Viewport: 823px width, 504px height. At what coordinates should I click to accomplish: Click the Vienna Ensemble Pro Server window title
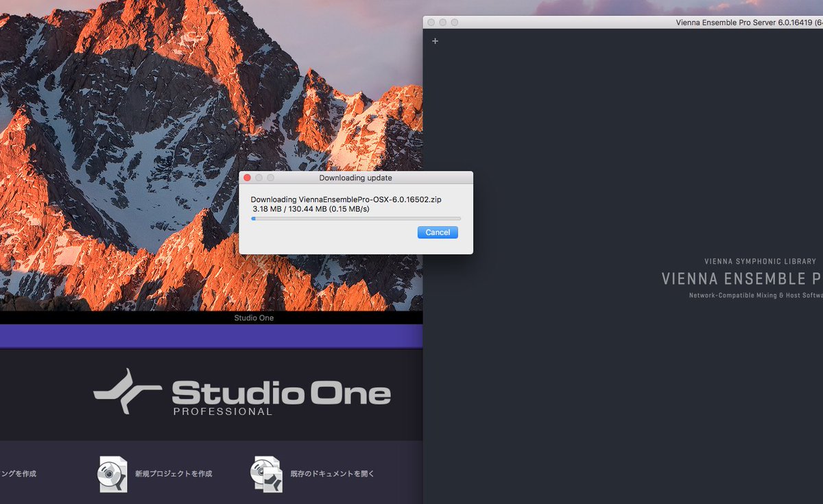749,23
